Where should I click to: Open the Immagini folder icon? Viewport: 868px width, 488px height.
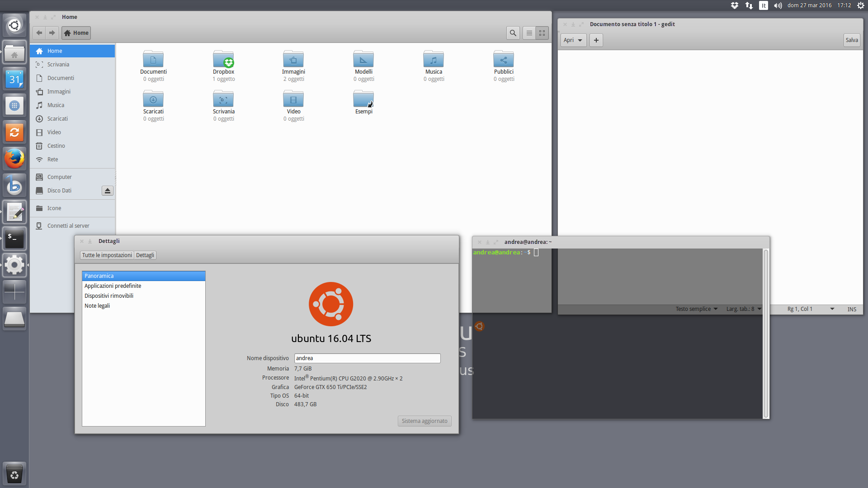coord(294,66)
